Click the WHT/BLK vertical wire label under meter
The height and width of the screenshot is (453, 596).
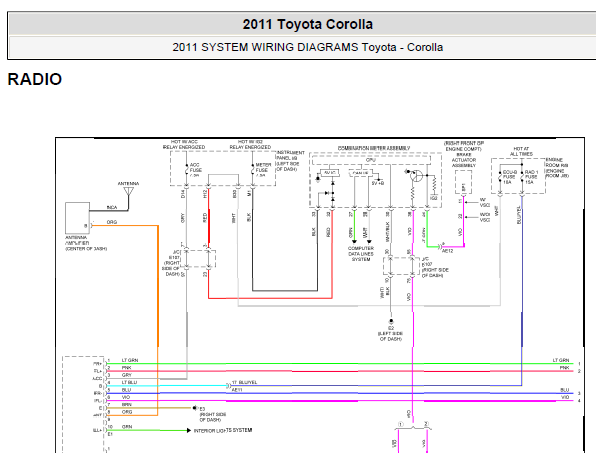coord(387,231)
